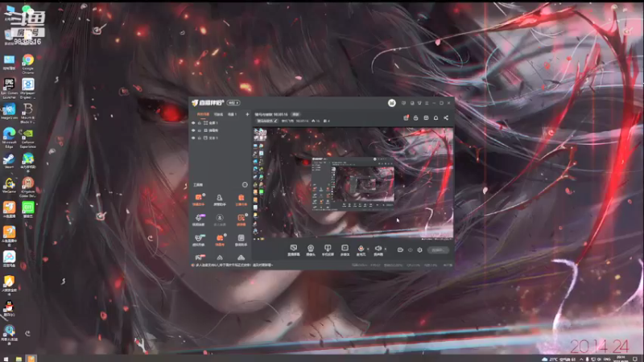Share the stream via share icon
644x362 pixels.
pyautogui.click(x=446, y=117)
